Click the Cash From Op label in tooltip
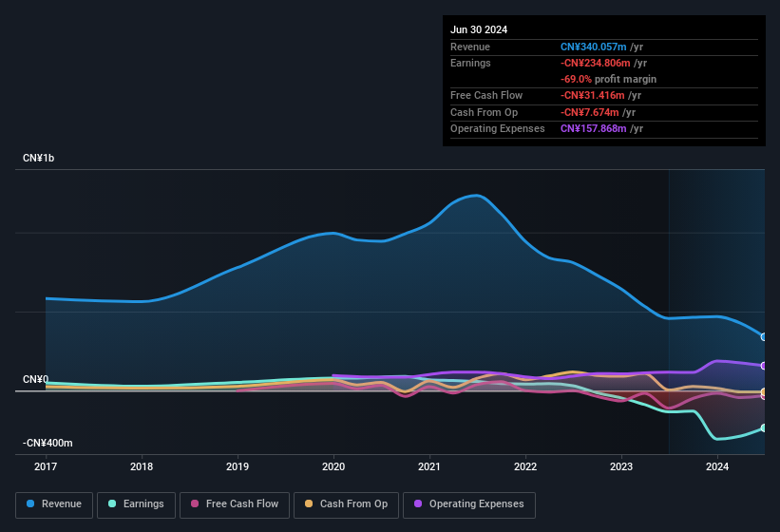The image size is (780, 532). (484, 112)
